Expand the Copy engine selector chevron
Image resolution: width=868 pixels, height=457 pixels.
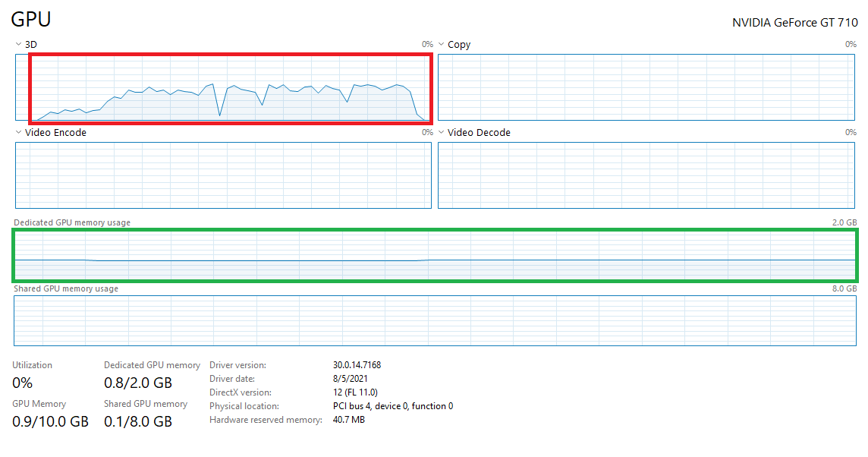coord(442,45)
